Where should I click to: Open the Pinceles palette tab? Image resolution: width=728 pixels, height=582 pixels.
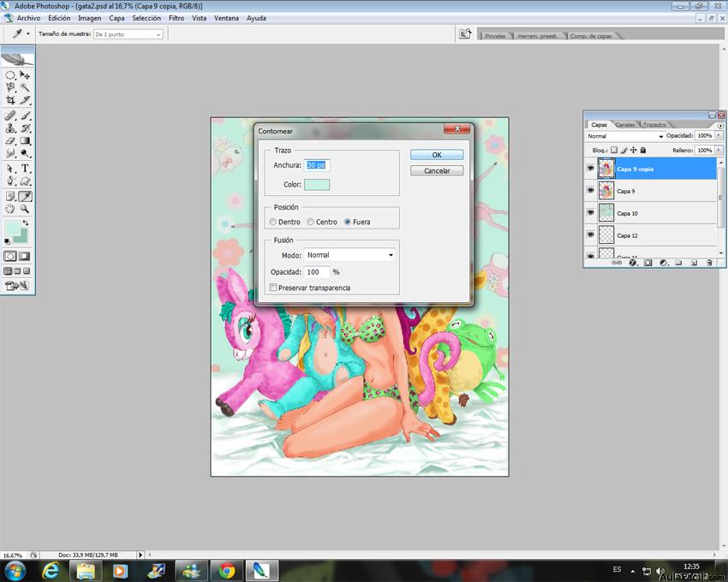pyautogui.click(x=495, y=36)
